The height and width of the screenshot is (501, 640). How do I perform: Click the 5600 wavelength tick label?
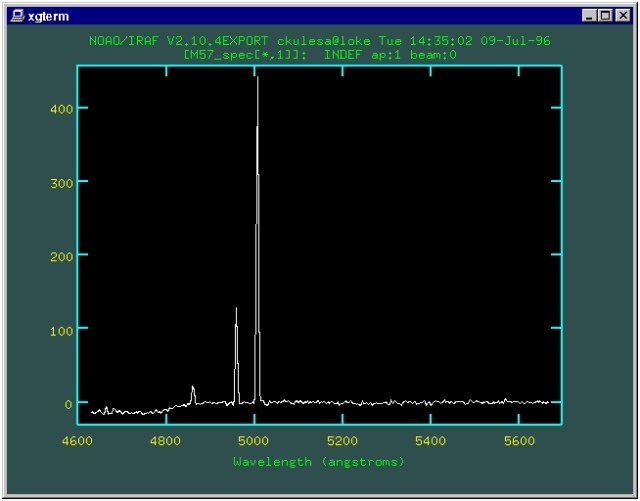518,441
